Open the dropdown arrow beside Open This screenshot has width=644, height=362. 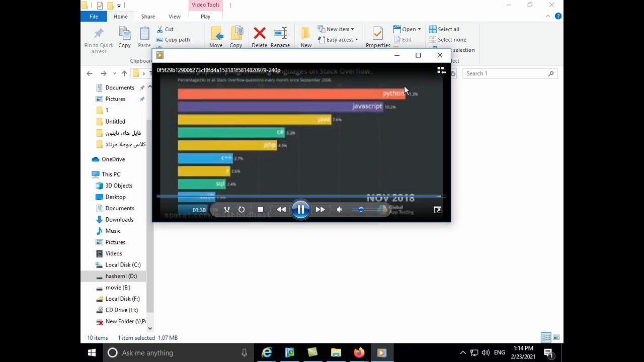pyautogui.click(x=419, y=29)
